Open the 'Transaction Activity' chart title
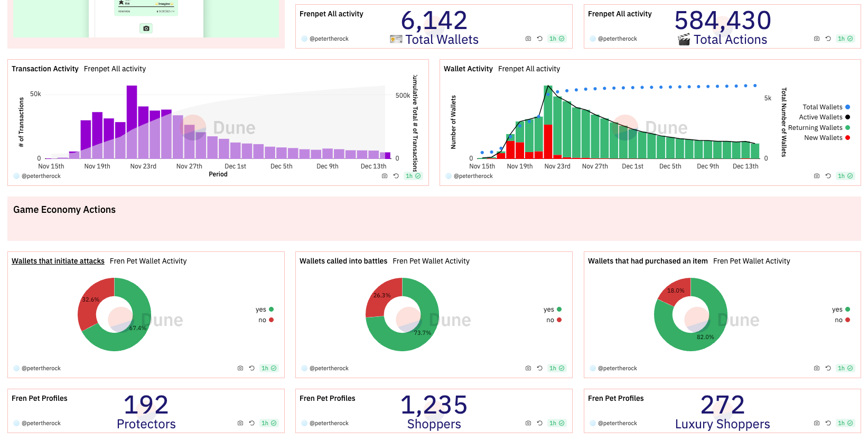Screen dimensions: 868x441 (x=45, y=69)
